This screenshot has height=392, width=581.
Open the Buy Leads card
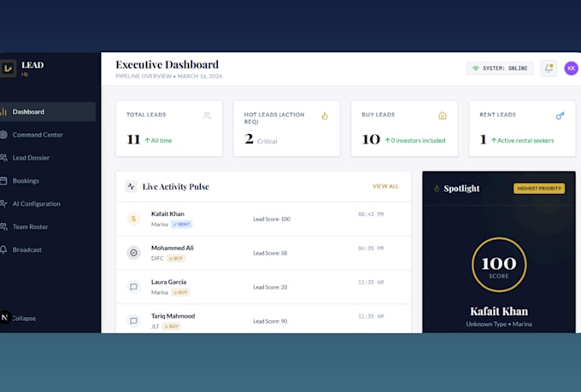404,129
